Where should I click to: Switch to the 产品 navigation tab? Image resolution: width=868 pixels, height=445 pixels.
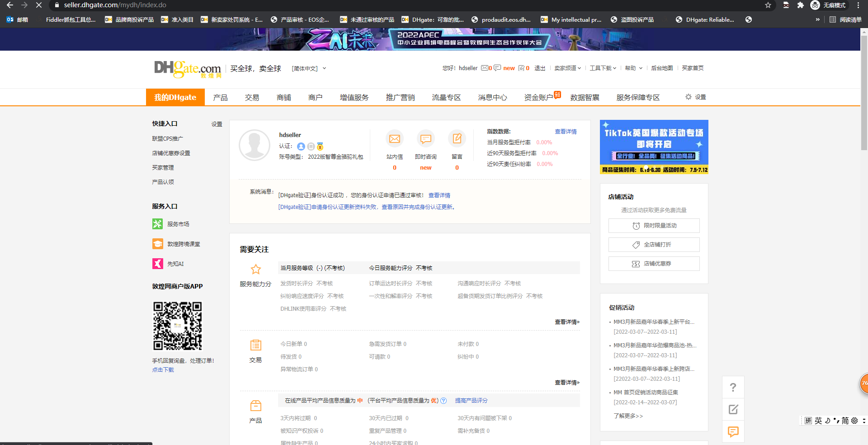[x=220, y=98]
